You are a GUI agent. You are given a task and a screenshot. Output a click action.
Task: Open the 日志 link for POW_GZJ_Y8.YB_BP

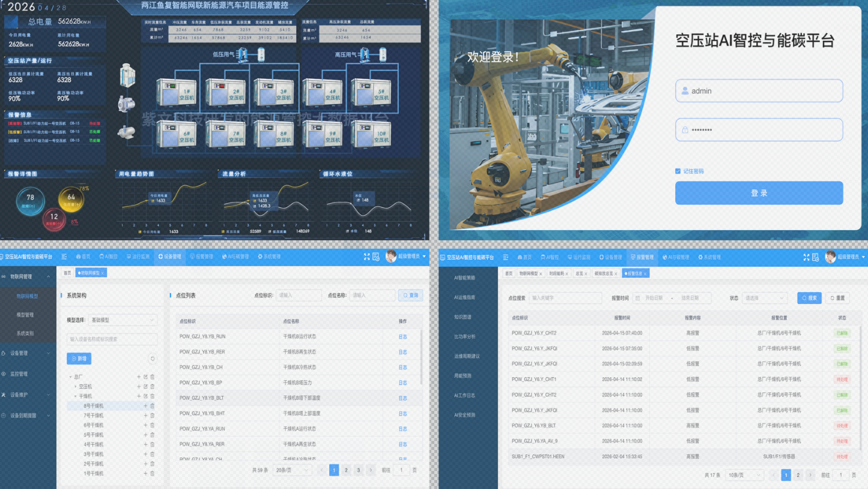coord(402,383)
